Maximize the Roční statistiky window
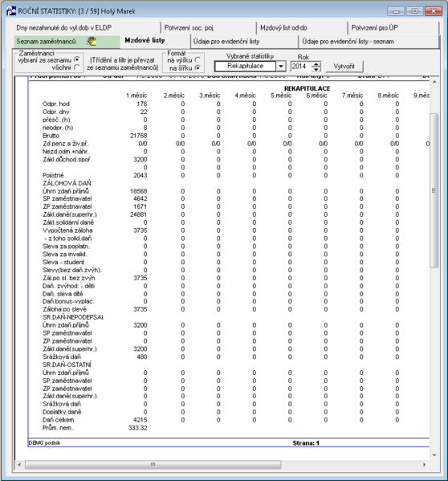 [x=414, y=11]
